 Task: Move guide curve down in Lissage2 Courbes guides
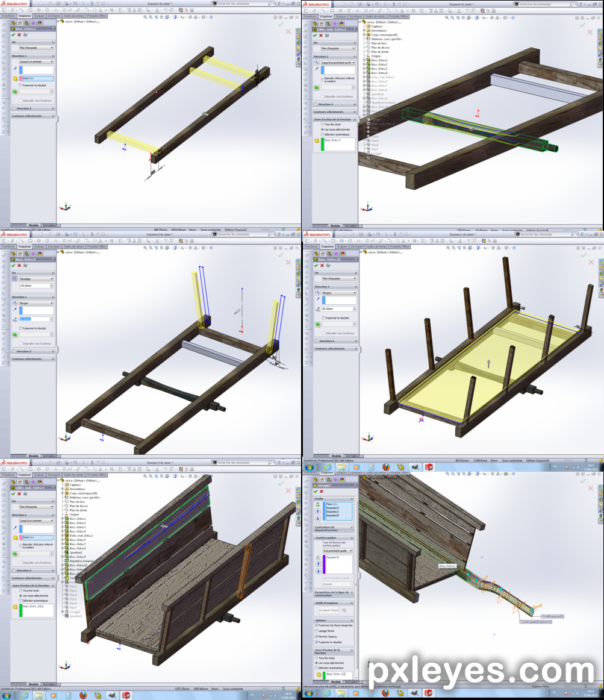tap(319, 571)
